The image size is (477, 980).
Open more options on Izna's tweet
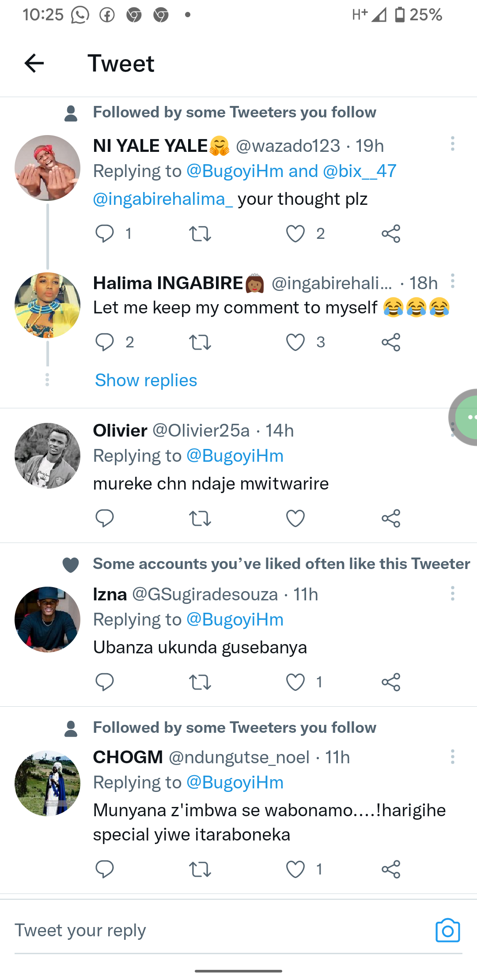452,593
